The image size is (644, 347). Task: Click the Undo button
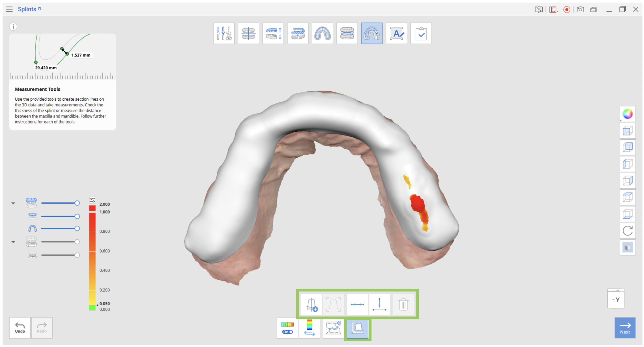pyautogui.click(x=20, y=328)
